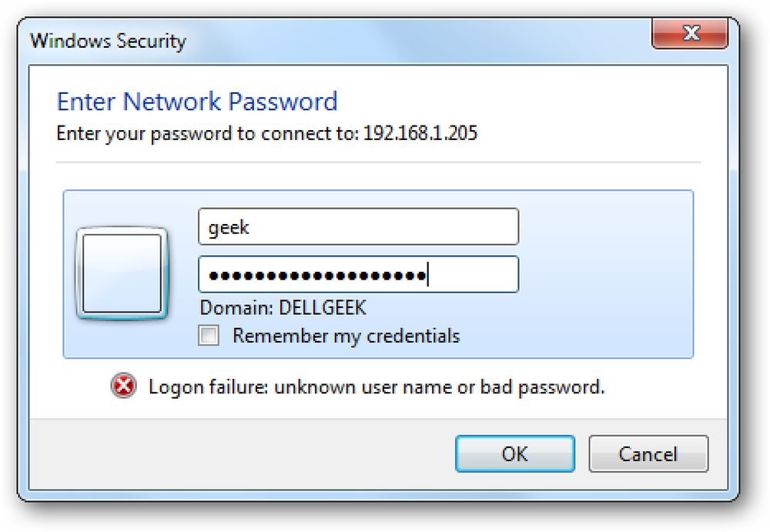This screenshot has width=770, height=532.
Task: Click the Remember my credentials label text
Action: 346,336
